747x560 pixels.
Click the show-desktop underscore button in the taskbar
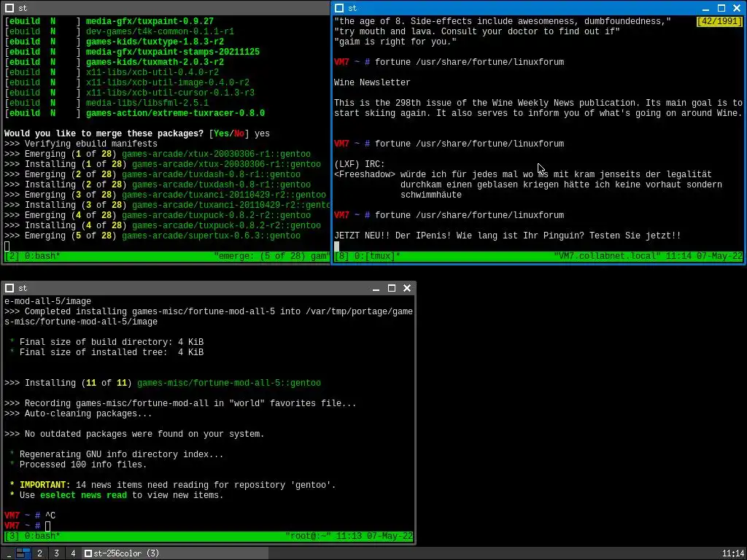tap(8, 553)
